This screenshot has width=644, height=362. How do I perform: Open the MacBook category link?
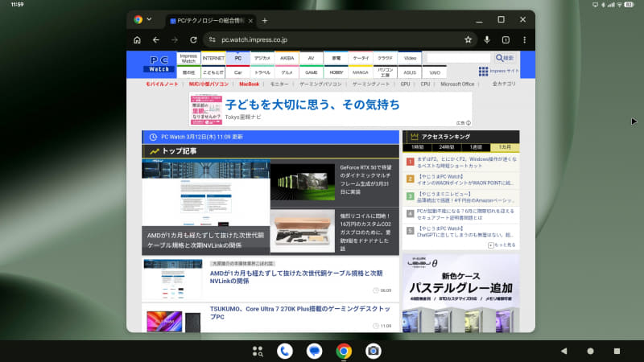click(249, 84)
